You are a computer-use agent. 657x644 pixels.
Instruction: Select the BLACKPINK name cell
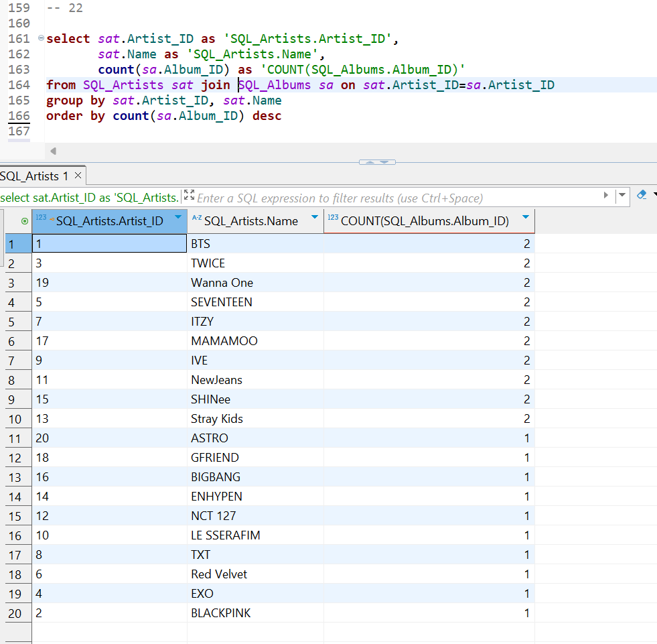pos(255,613)
